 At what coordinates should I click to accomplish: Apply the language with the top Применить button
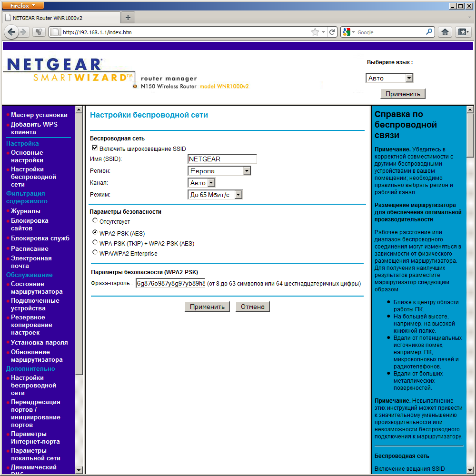click(403, 94)
